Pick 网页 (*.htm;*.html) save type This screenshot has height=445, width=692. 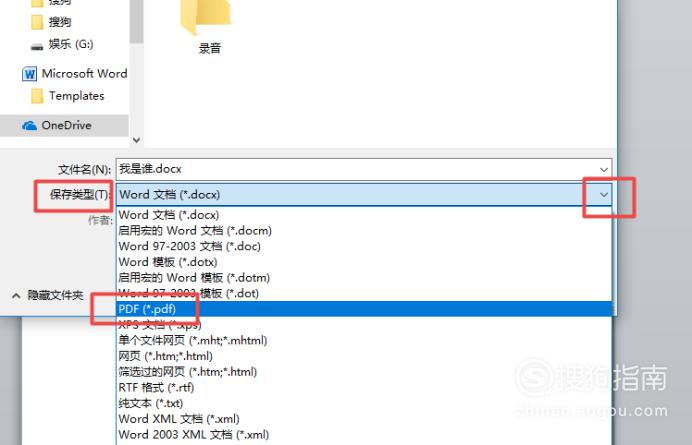(x=364, y=356)
